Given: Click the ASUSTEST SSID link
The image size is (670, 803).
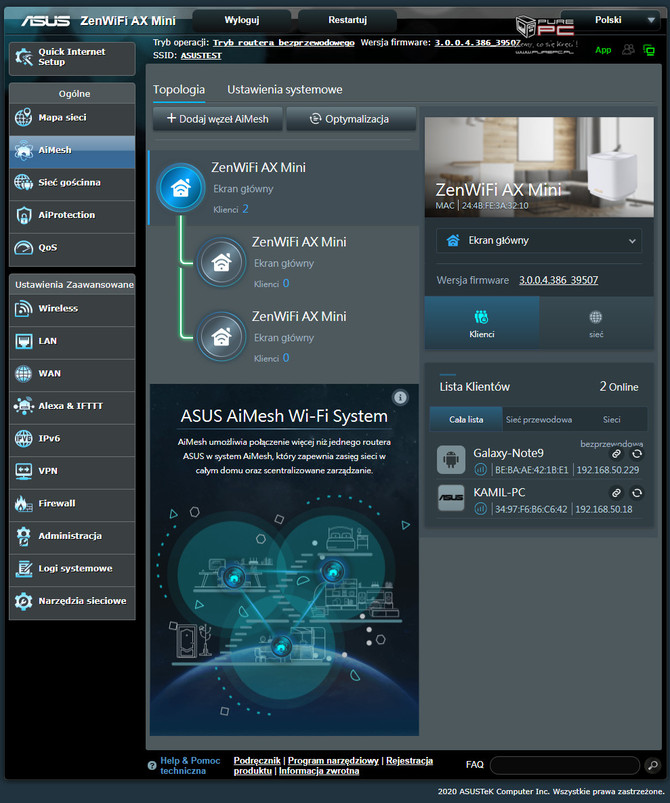Looking at the screenshot, I should point(201,56).
